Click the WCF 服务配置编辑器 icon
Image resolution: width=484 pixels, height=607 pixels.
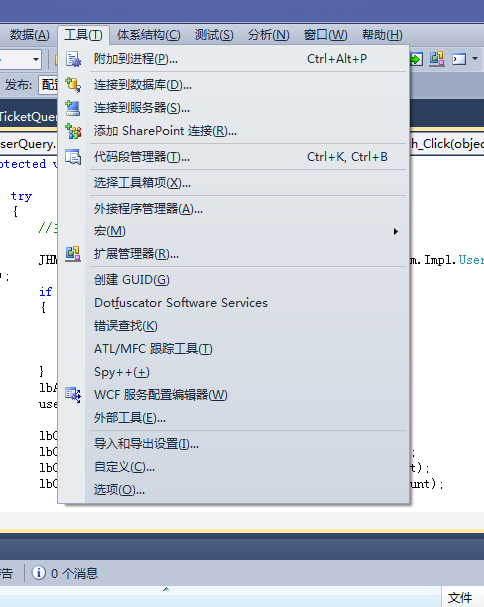[73, 395]
